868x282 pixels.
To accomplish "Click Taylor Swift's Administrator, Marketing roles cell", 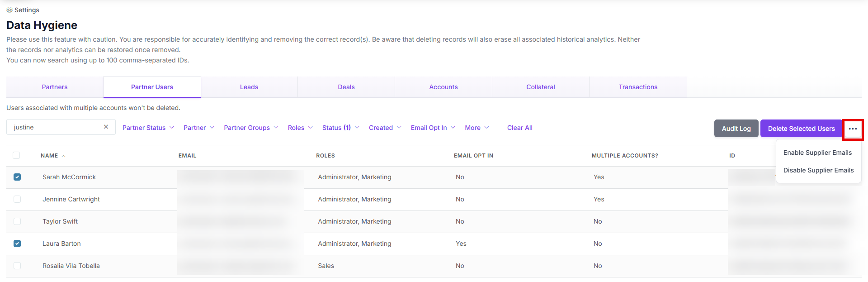I will click(354, 221).
